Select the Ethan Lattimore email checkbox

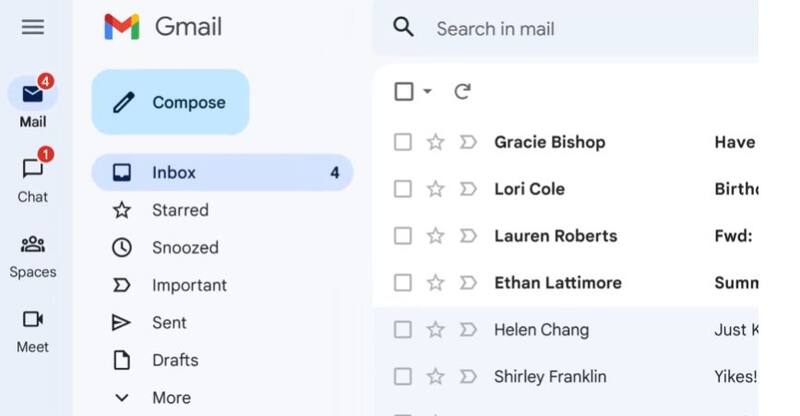point(403,283)
